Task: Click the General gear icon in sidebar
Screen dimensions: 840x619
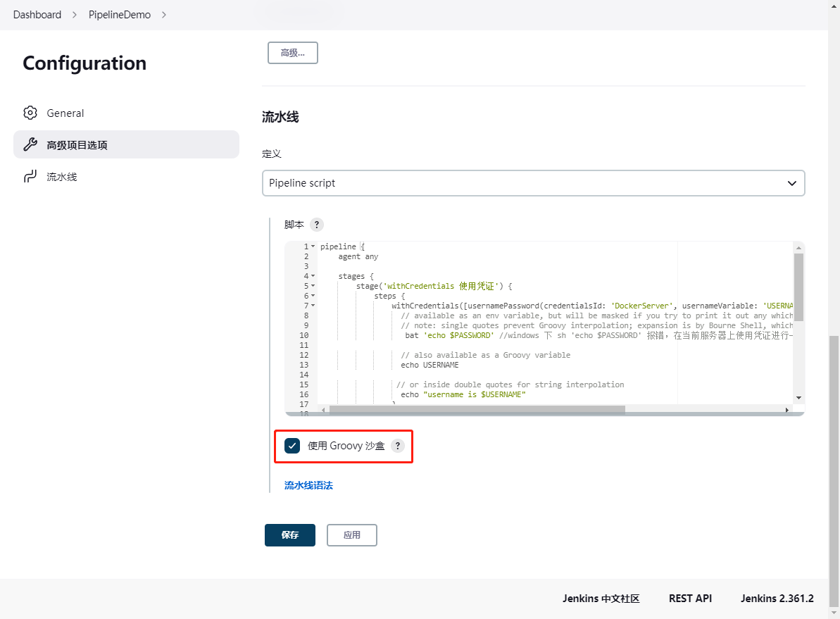Action: 30,113
